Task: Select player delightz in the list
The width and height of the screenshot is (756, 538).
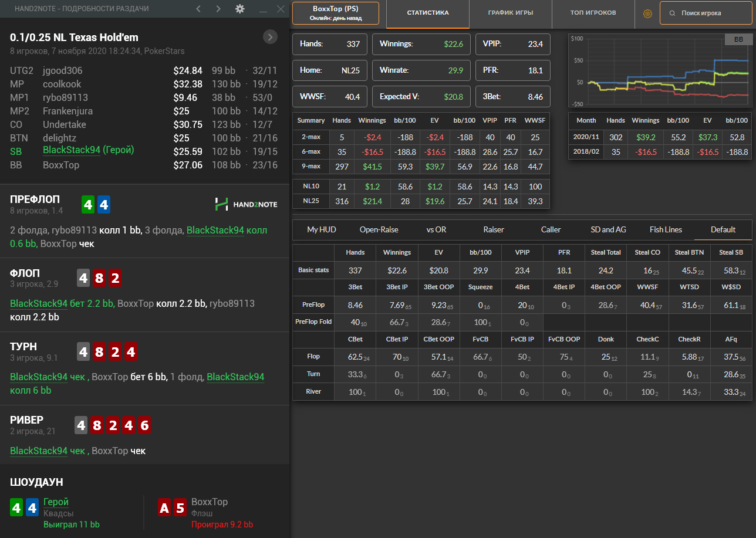Action: coord(59,138)
